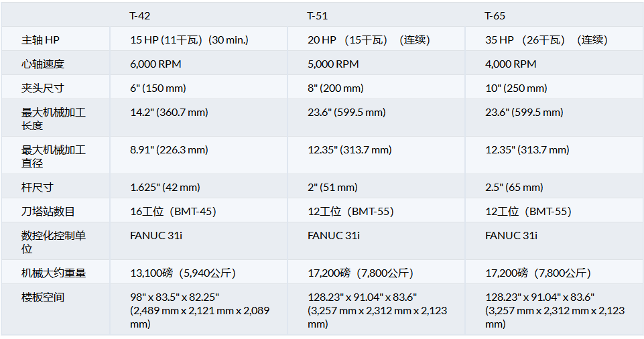Select the 机械大约重量 row label

pos(54,273)
